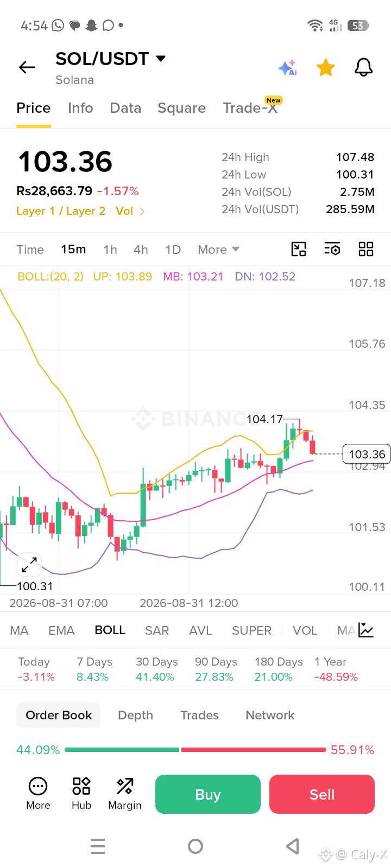Tap the 90 Days 27.83% performance
Image resolution: width=391 pixels, height=868 pixels.
[x=216, y=669]
